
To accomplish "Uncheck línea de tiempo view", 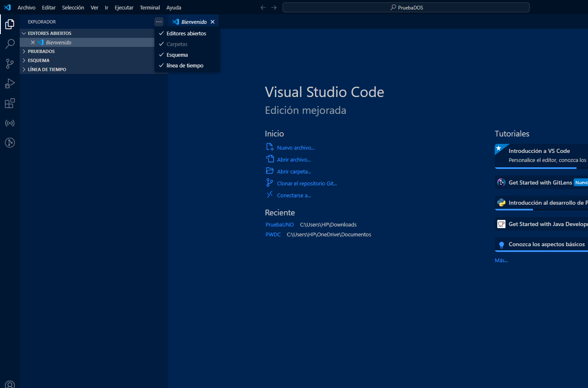I will pos(187,65).
